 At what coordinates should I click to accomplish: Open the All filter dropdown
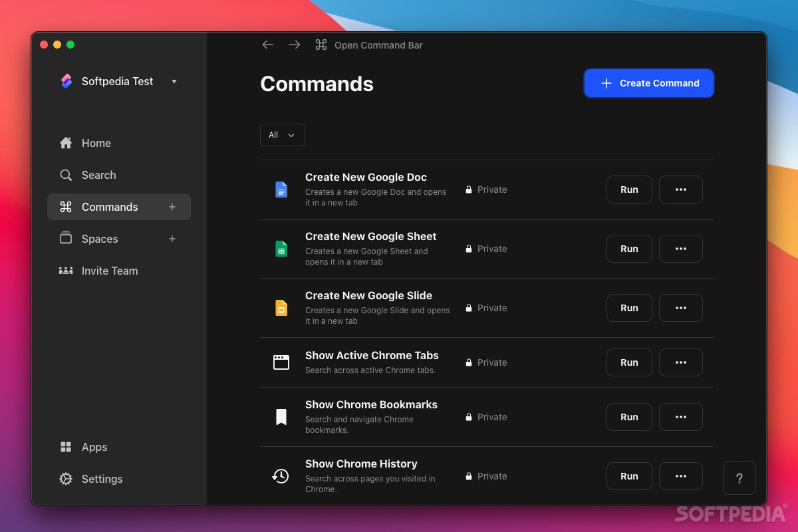click(x=282, y=134)
